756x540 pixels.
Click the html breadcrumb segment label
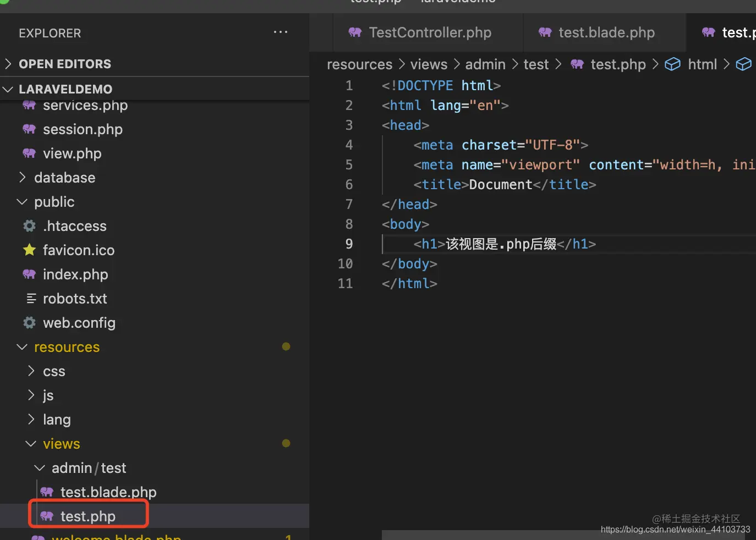click(702, 64)
